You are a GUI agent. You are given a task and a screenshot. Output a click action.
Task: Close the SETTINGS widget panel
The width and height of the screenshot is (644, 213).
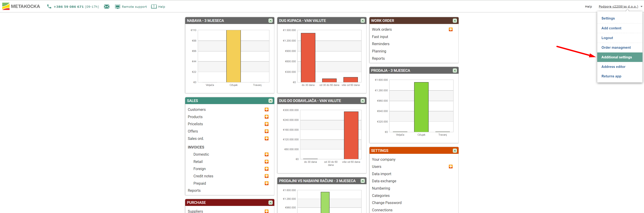pos(455,151)
